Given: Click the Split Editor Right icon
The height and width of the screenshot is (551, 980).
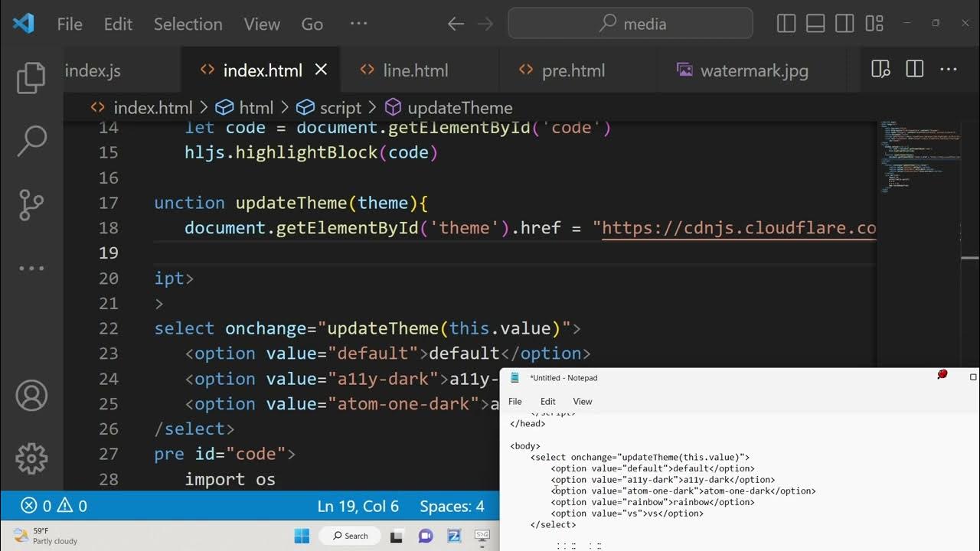Looking at the screenshot, I should coord(914,70).
